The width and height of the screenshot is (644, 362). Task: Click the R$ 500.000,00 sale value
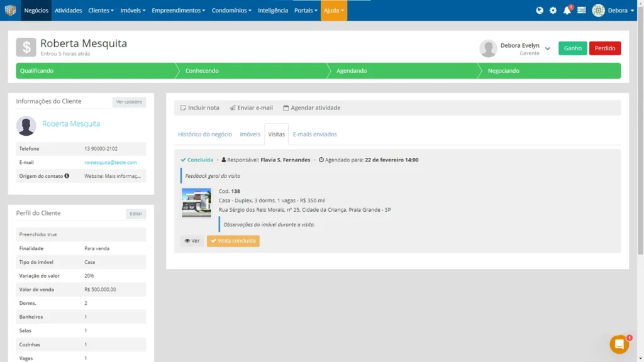(x=100, y=289)
